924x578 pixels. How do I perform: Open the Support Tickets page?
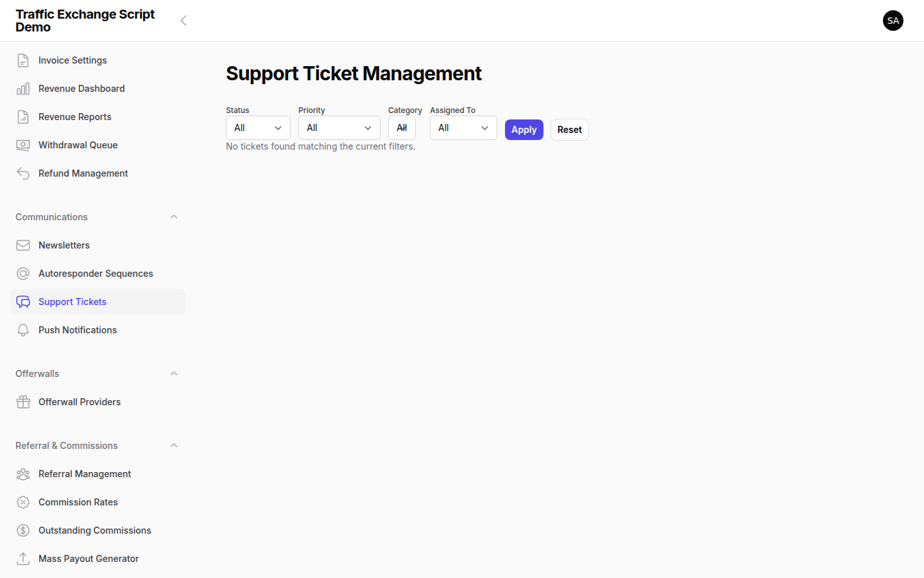click(72, 301)
